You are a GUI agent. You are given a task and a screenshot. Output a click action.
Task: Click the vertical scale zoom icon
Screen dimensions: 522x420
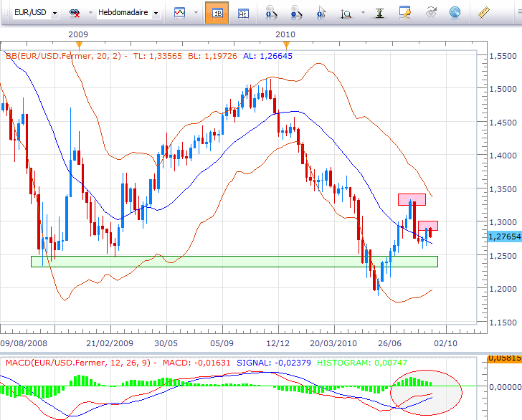[347, 13]
